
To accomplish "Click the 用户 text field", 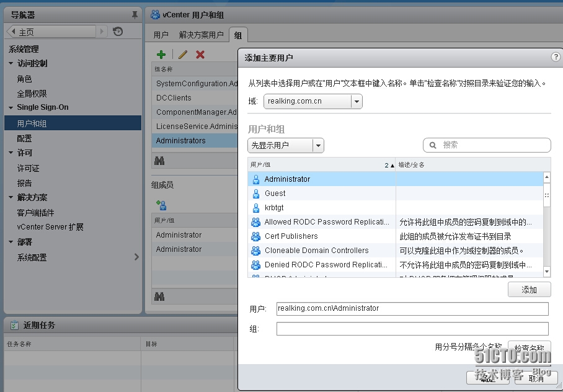I will coord(412,309).
